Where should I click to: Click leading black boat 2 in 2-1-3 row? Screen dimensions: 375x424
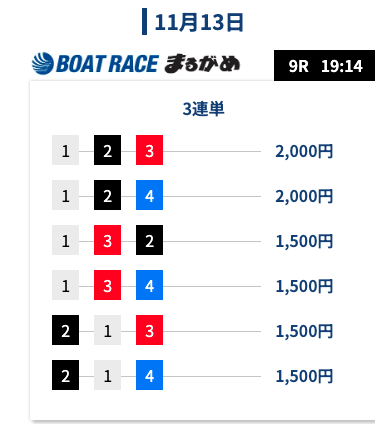(x=65, y=330)
